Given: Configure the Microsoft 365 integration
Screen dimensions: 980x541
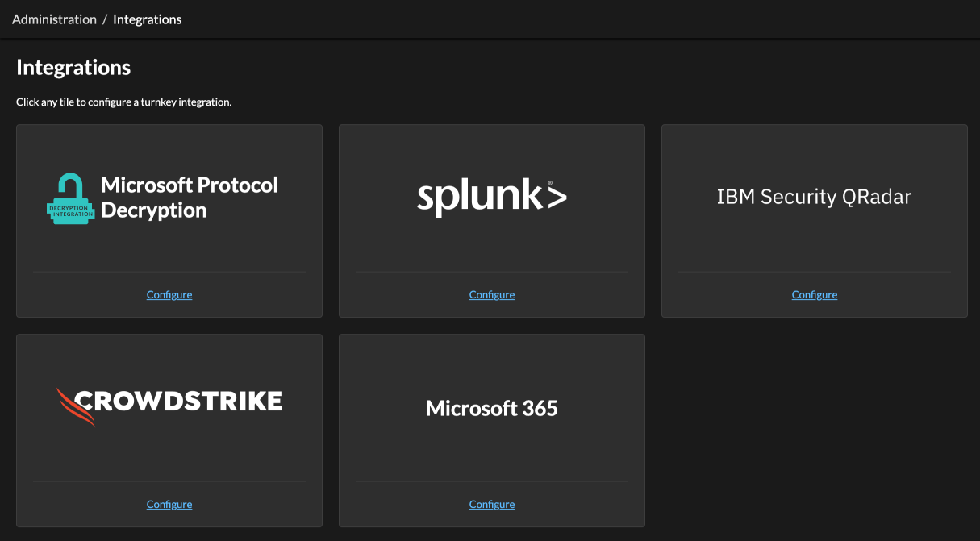Looking at the screenshot, I should 492,505.
